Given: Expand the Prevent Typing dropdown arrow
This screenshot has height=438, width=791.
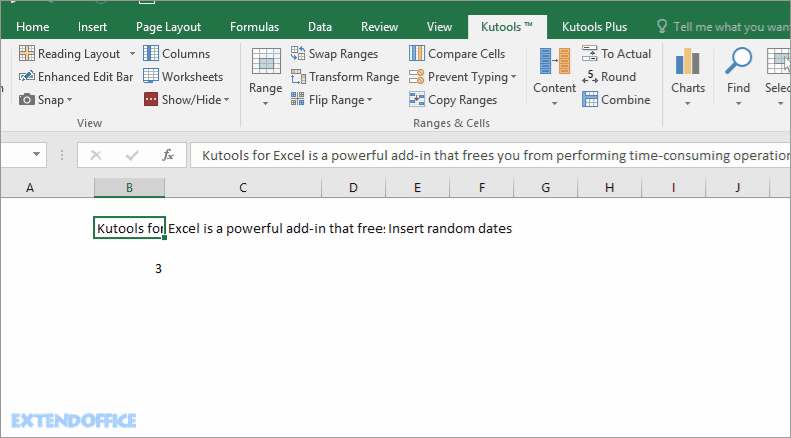Looking at the screenshot, I should pos(514,77).
